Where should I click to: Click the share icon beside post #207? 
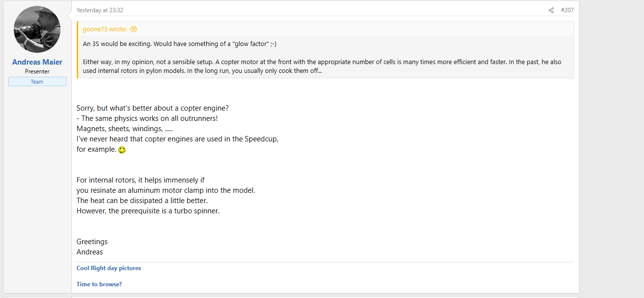(x=551, y=10)
